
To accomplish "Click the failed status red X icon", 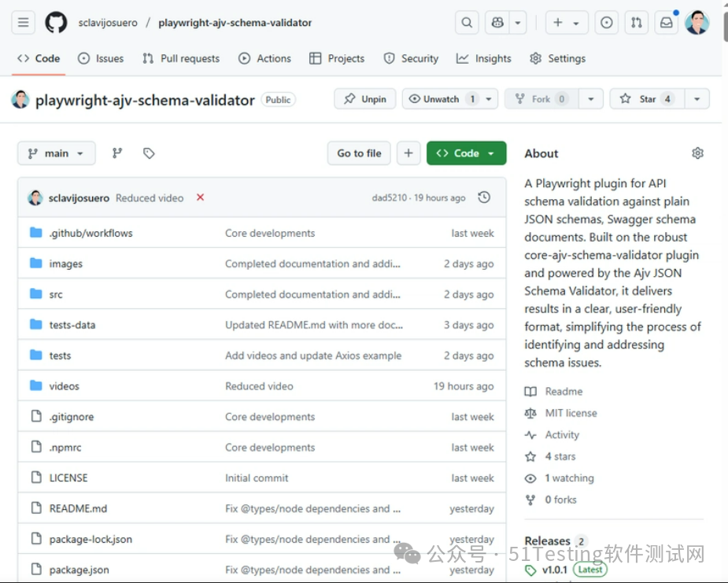I will [200, 197].
